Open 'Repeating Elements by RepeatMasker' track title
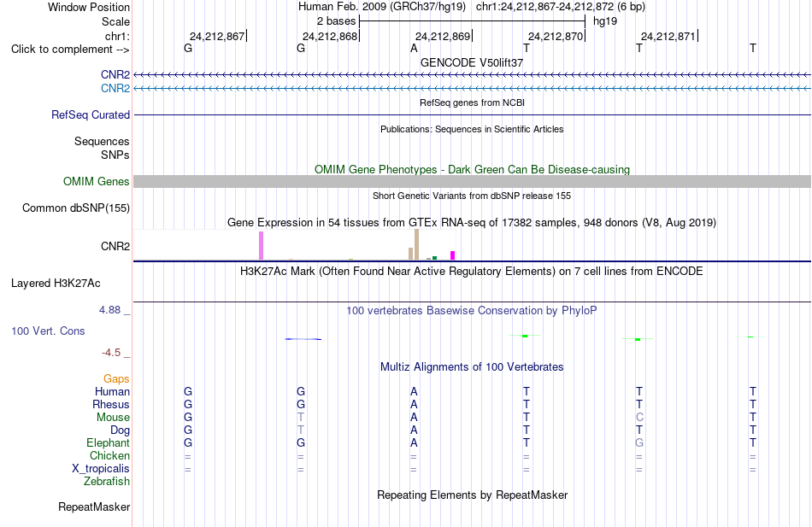The height and width of the screenshot is (527, 812). [x=473, y=495]
